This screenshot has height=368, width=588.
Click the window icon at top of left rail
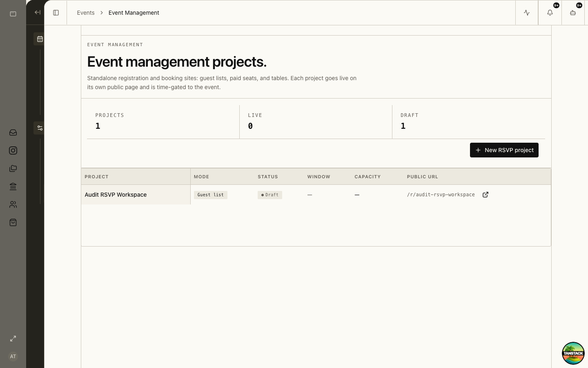click(x=13, y=14)
